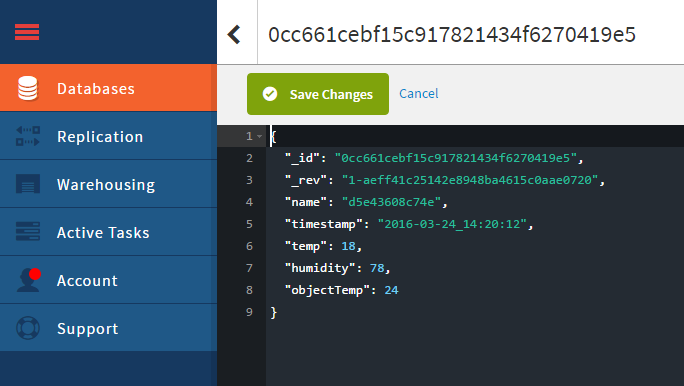Viewport: 684px width, 386px height.
Task: Click the document ID title in header
Action: tap(452, 34)
